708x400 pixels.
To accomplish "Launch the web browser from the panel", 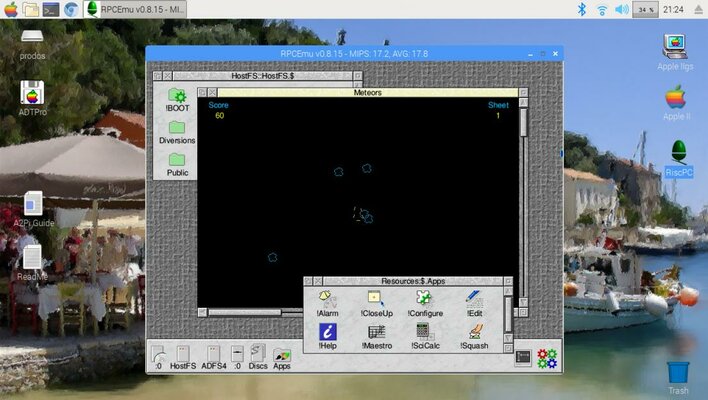I will pos(71,9).
